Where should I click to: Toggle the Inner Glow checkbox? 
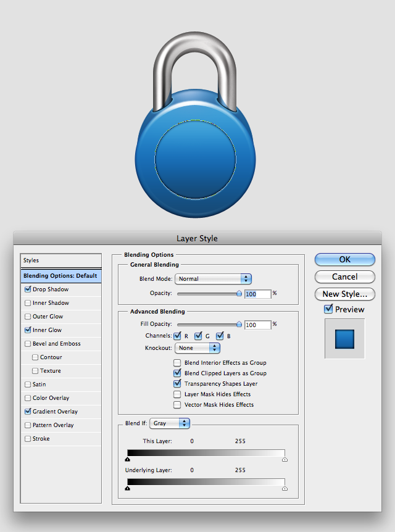(x=28, y=330)
